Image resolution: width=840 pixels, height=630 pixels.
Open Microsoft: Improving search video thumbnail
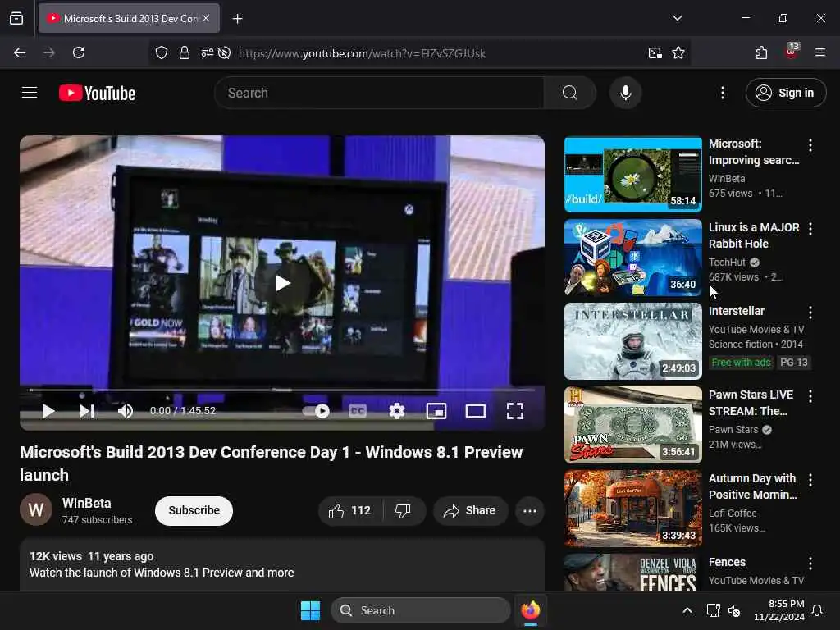(x=632, y=174)
